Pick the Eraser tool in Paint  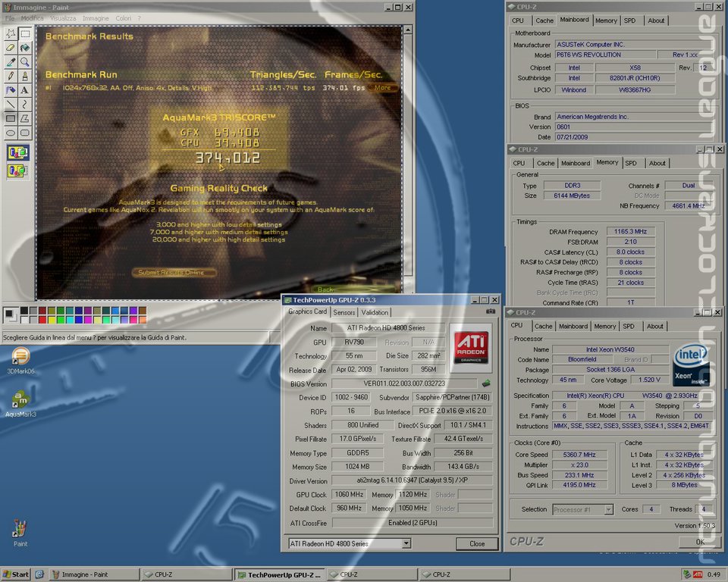11,47
